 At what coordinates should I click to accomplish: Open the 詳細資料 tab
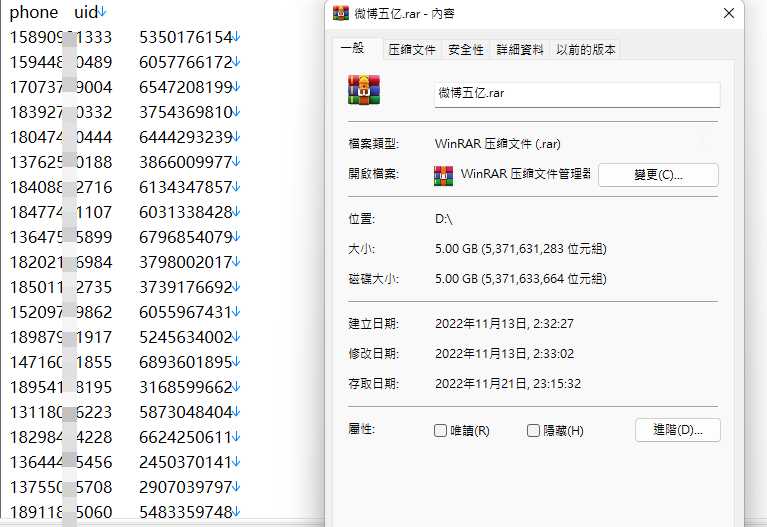[520, 49]
